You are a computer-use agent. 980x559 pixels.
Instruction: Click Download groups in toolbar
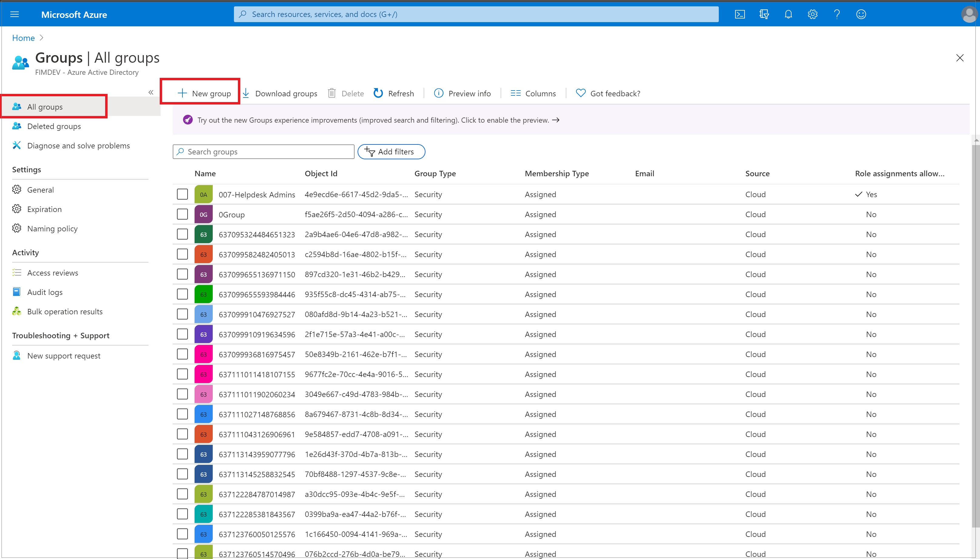280,93
